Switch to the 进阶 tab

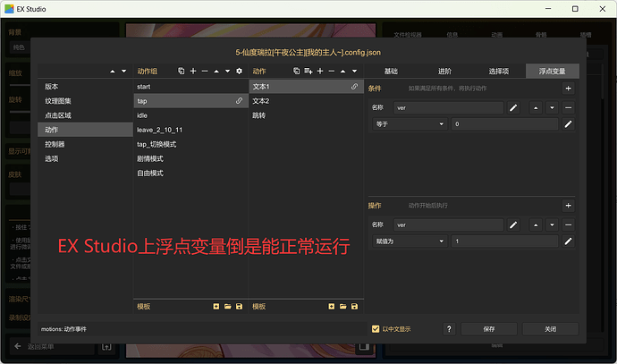(x=444, y=71)
